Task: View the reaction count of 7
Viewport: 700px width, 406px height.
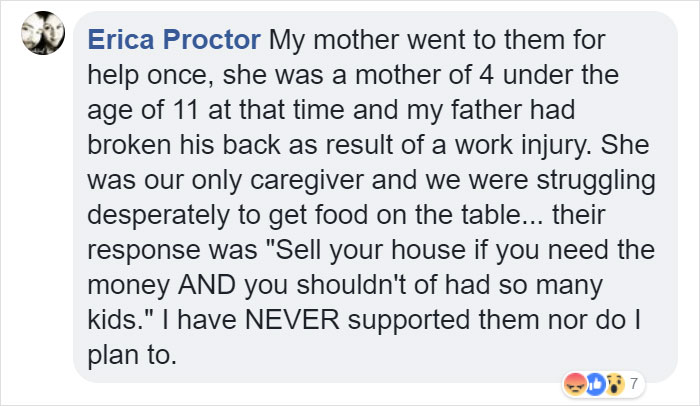Action: pos(633,383)
